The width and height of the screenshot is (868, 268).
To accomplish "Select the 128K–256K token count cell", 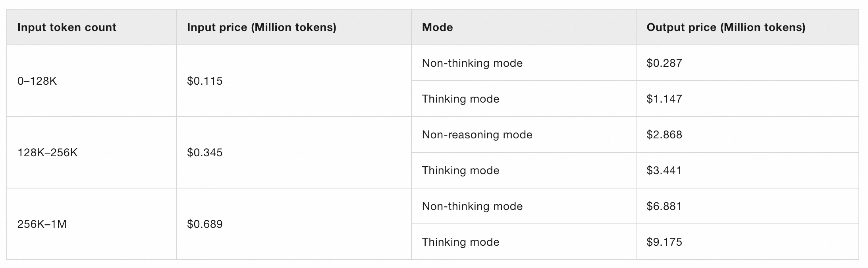I will point(47,153).
